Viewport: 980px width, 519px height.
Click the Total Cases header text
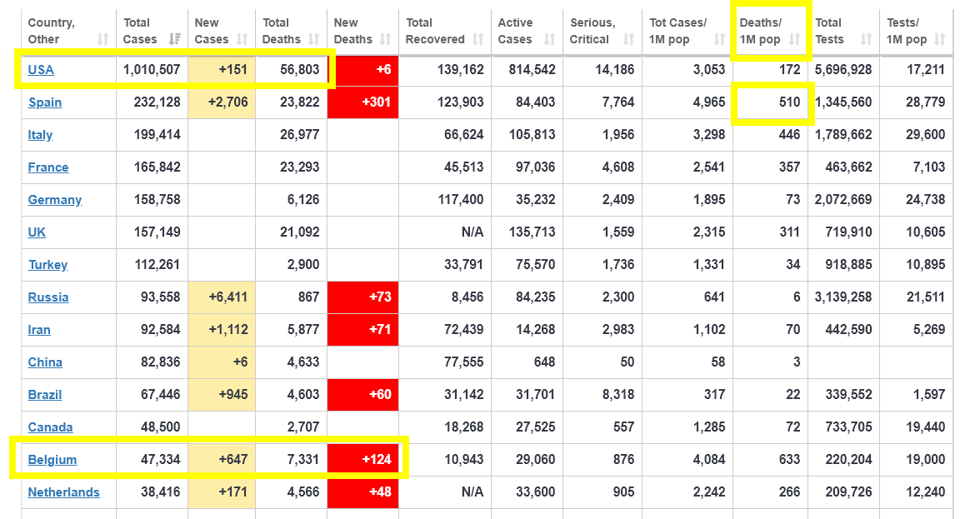pyautogui.click(x=140, y=31)
